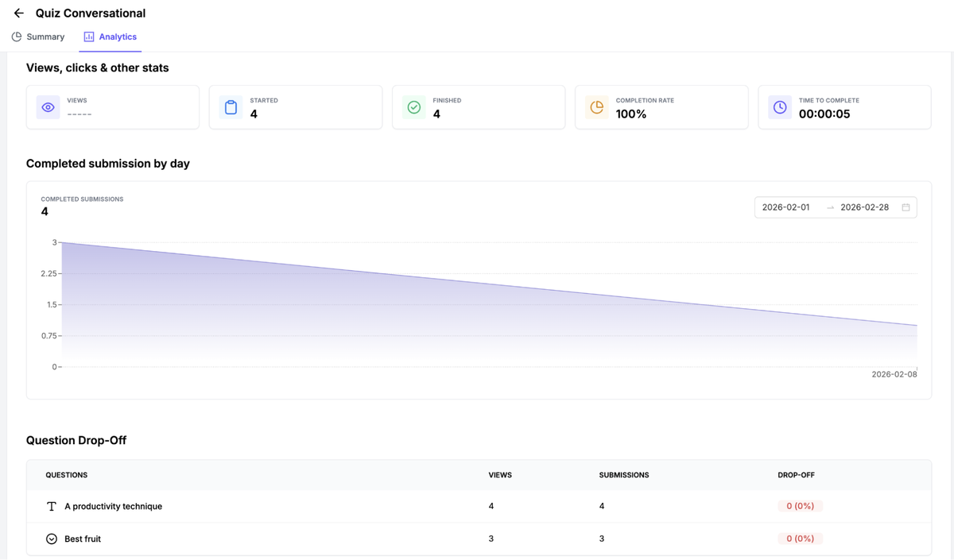Open the date range calendar picker

tap(906, 207)
